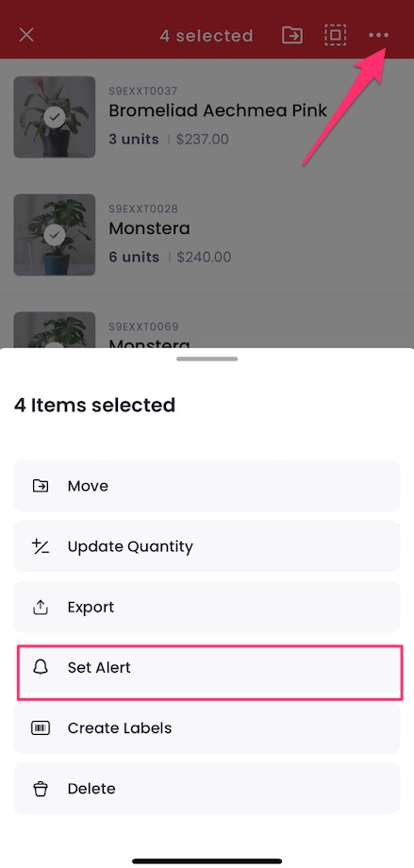Select Delete for the selected items
This screenshot has width=414, height=868.
207,789
